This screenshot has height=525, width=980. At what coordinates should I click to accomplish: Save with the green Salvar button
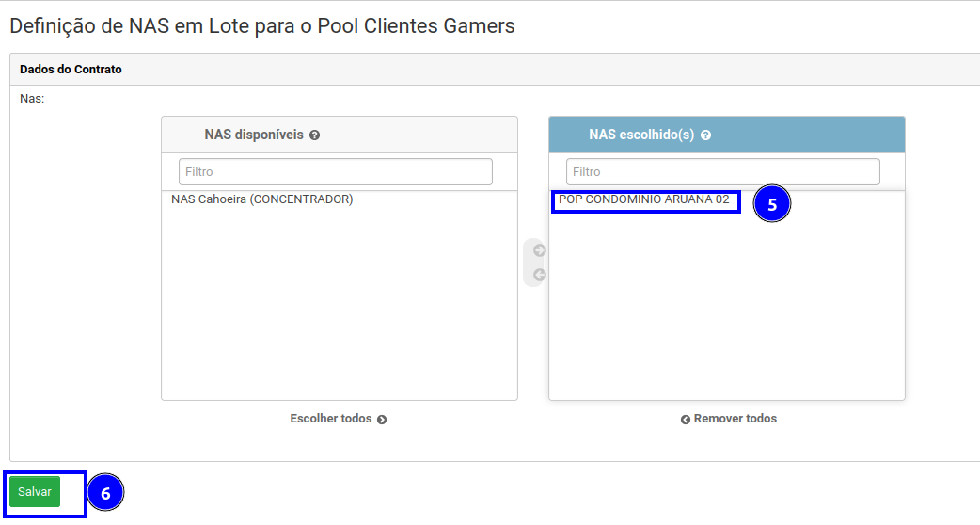pos(35,492)
